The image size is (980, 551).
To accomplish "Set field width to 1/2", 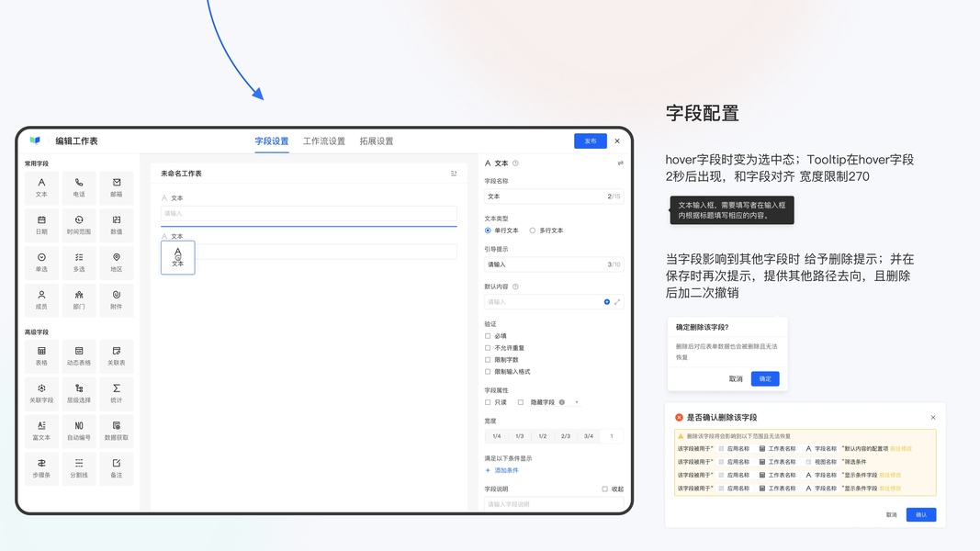I will (543, 436).
